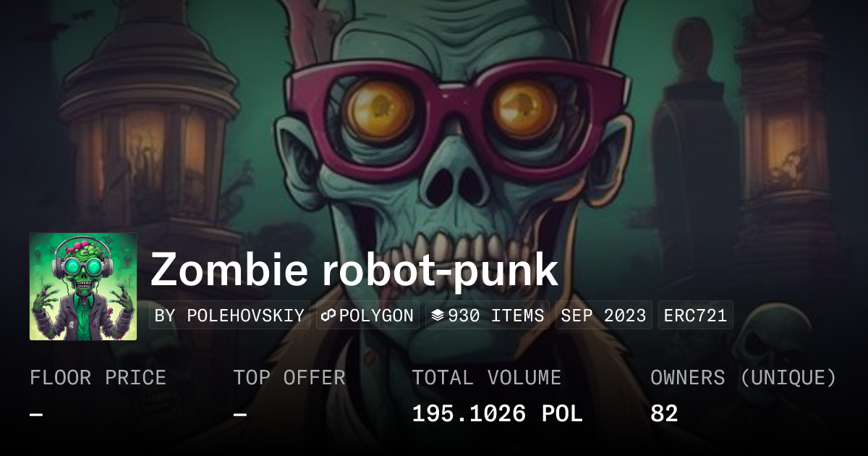The height and width of the screenshot is (456, 868).
Task: Open the zombie collection avatar thumbnail
Action: pos(83,287)
